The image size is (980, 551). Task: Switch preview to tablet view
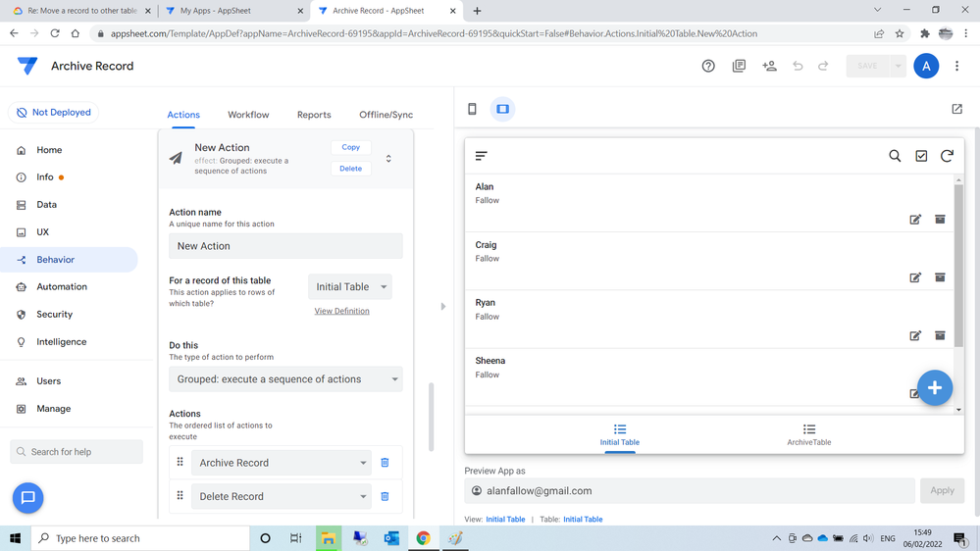click(502, 109)
